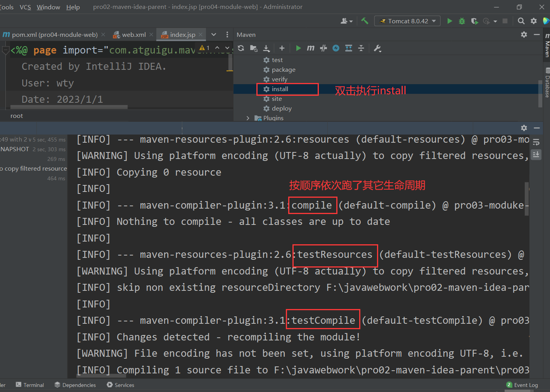Image resolution: width=550 pixels, height=392 pixels.
Task: Open the Database side tool window
Action: 547,83
